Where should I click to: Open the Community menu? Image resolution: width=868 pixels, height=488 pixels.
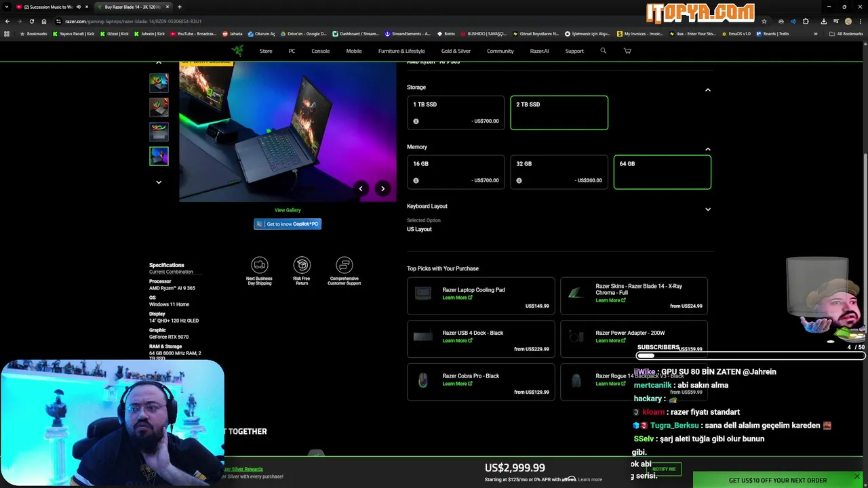click(x=500, y=51)
